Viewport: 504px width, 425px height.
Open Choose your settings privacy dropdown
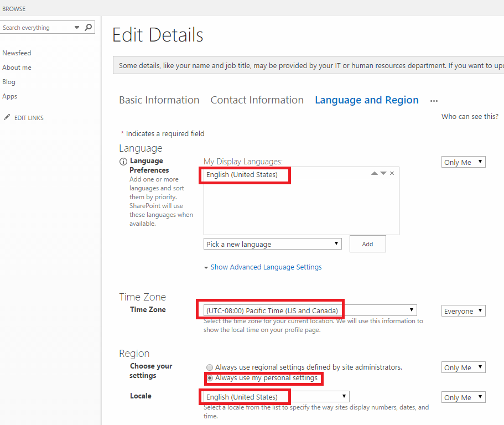(x=463, y=367)
